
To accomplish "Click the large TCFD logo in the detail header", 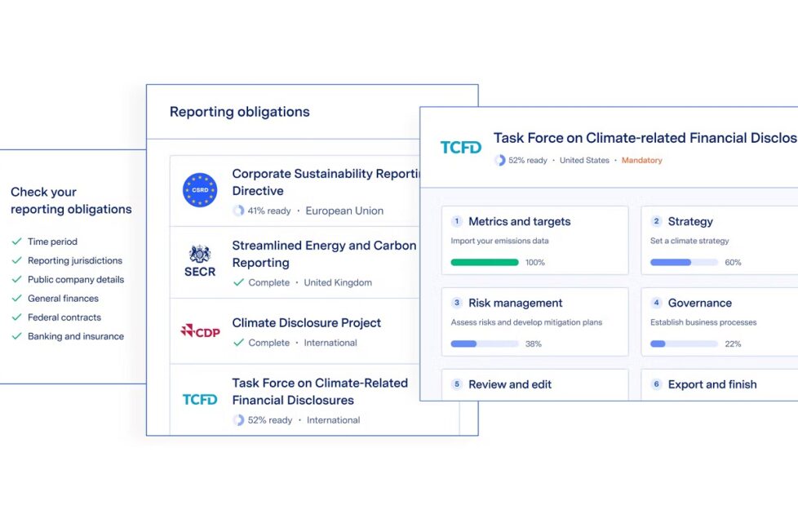I will point(461,148).
